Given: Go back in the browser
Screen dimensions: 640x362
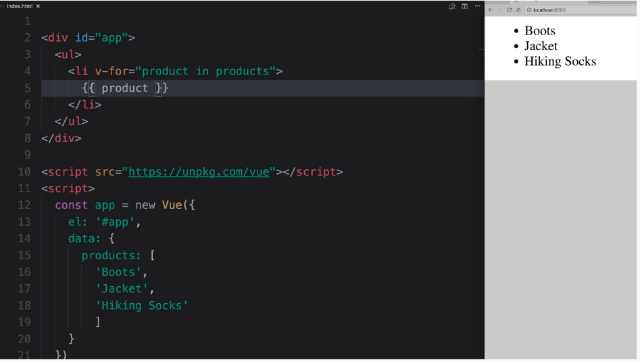Looking at the screenshot, I should [491, 10].
